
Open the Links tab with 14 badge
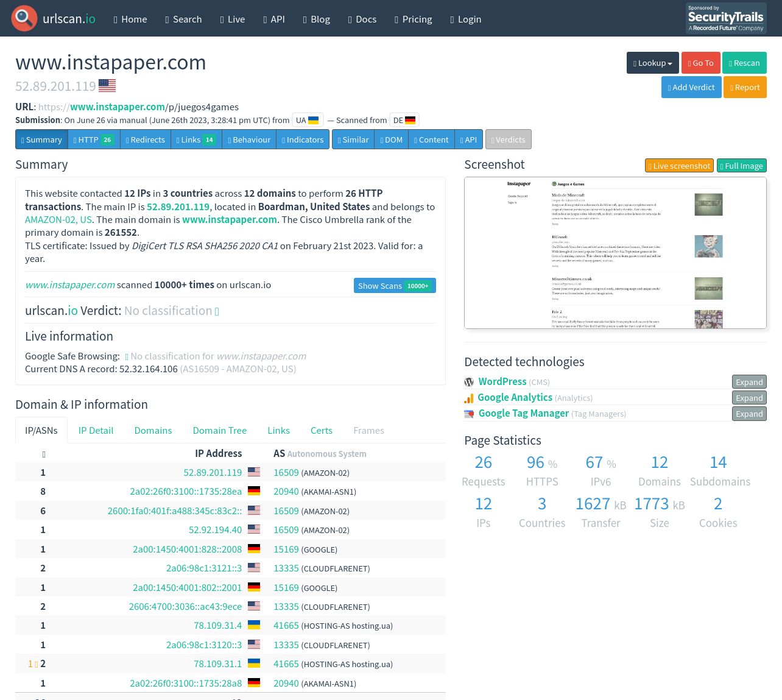196,140
